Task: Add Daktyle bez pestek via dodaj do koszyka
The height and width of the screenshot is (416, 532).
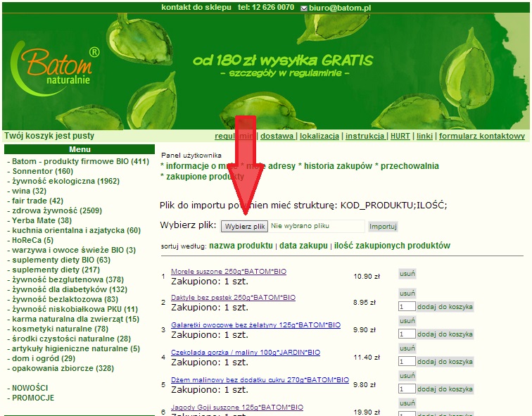Action: [x=445, y=307]
